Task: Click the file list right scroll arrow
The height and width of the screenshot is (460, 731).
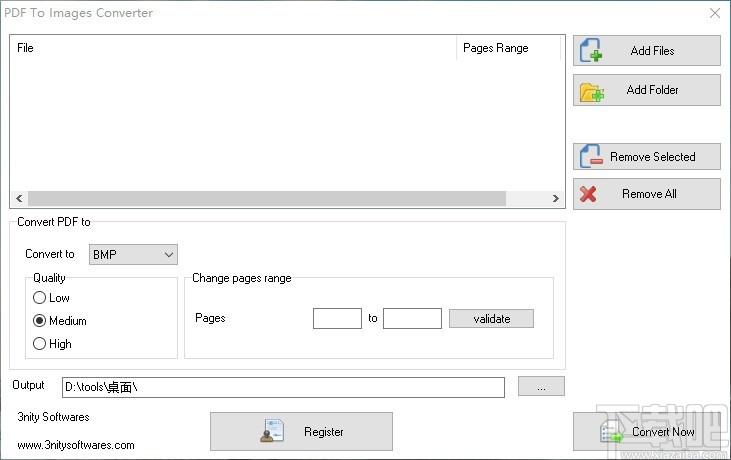Action: (556, 199)
